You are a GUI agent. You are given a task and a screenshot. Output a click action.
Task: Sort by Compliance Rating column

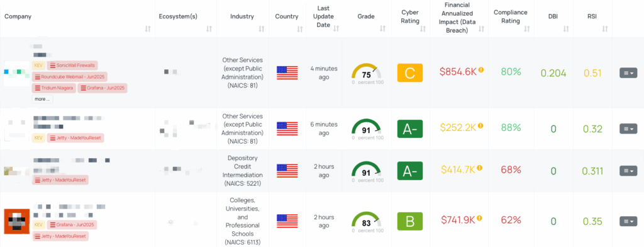point(527,29)
